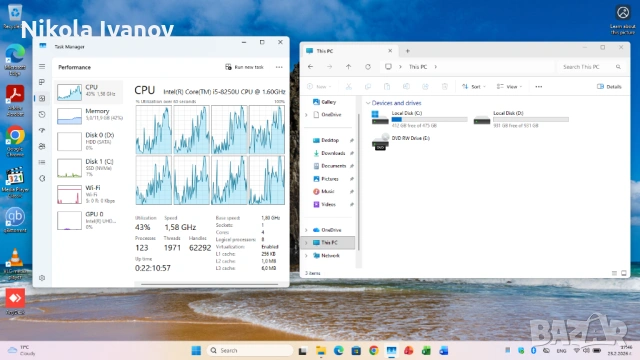Open See more ellipsis in Explorer toolbar
640x360 pixels.
click(x=539, y=87)
